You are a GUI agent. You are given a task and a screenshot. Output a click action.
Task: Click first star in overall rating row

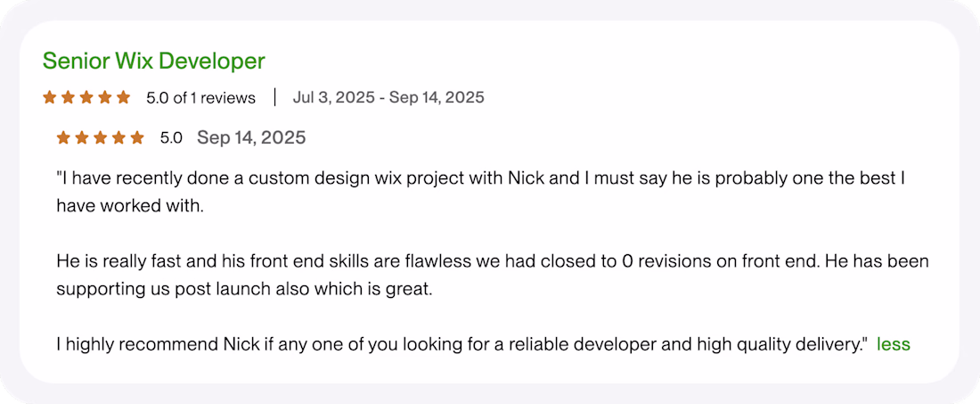[50, 97]
